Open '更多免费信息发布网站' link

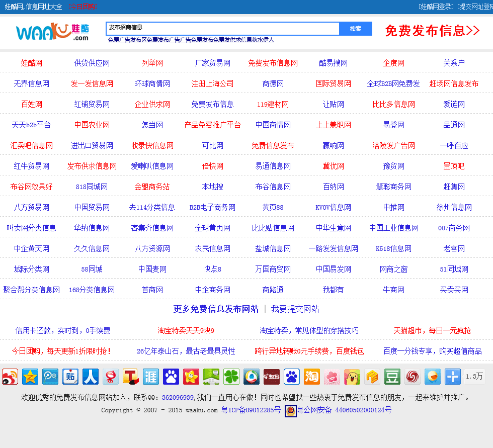tap(216, 309)
